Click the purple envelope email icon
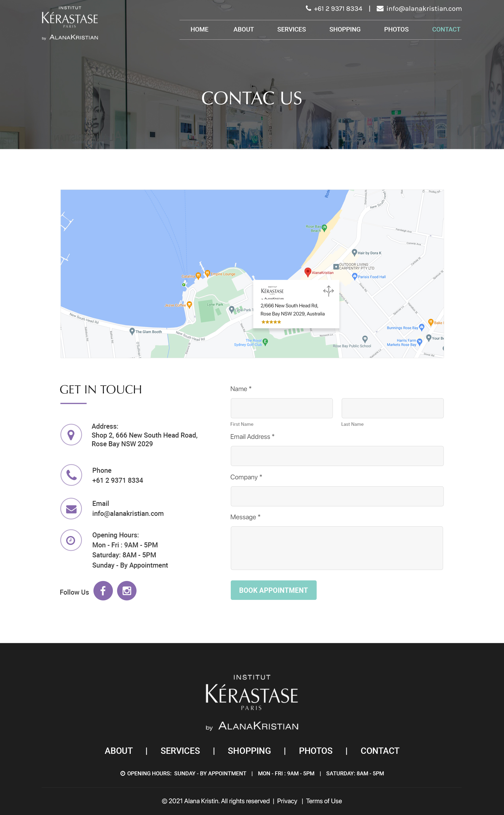This screenshot has height=815, width=504. [x=71, y=508]
